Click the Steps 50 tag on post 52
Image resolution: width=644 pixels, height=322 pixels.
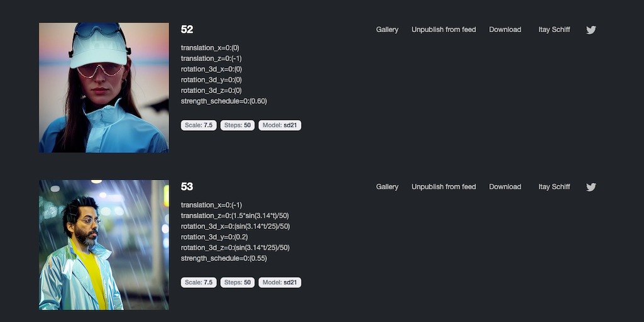click(238, 125)
